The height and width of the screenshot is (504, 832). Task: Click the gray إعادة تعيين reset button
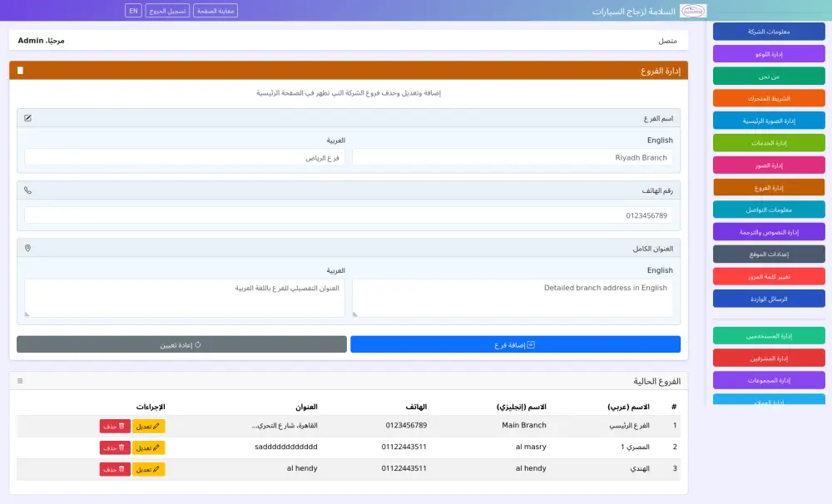[x=181, y=344]
